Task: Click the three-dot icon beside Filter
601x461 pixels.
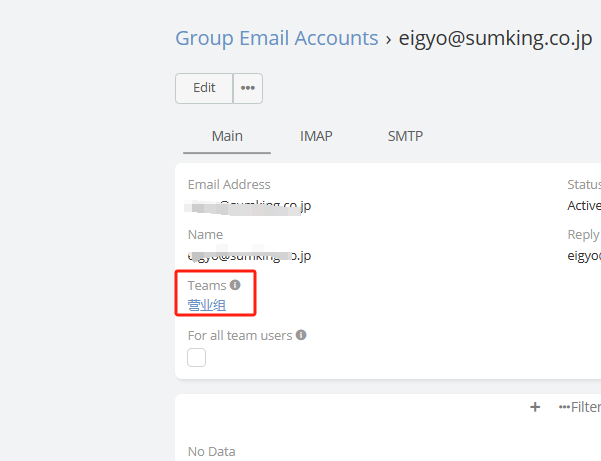Action: pyautogui.click(x=564, y=407)
